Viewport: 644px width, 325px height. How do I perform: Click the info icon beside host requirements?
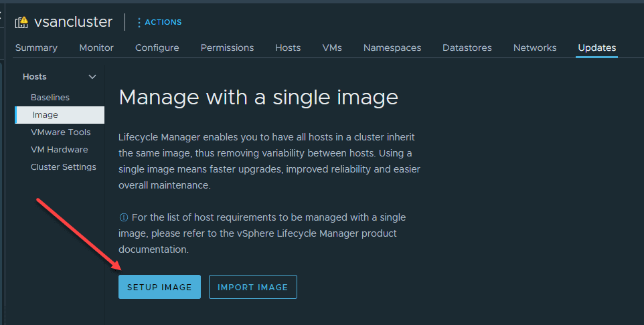click(123, 217)
